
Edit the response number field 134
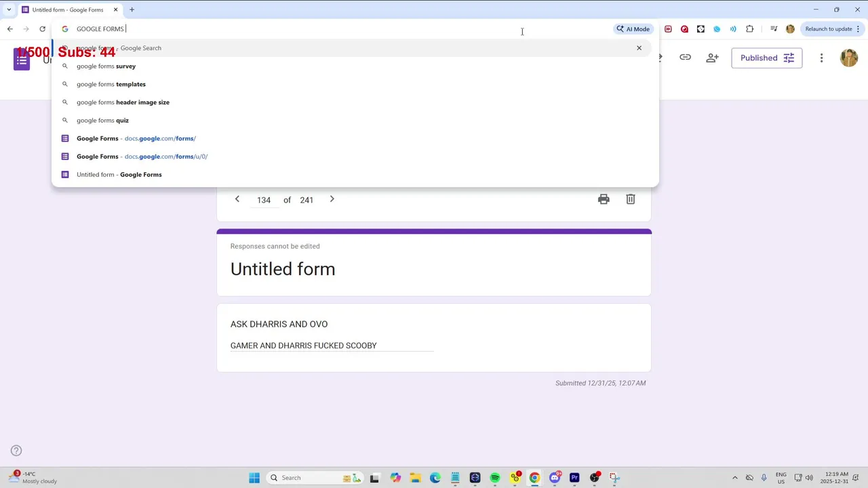264,200
